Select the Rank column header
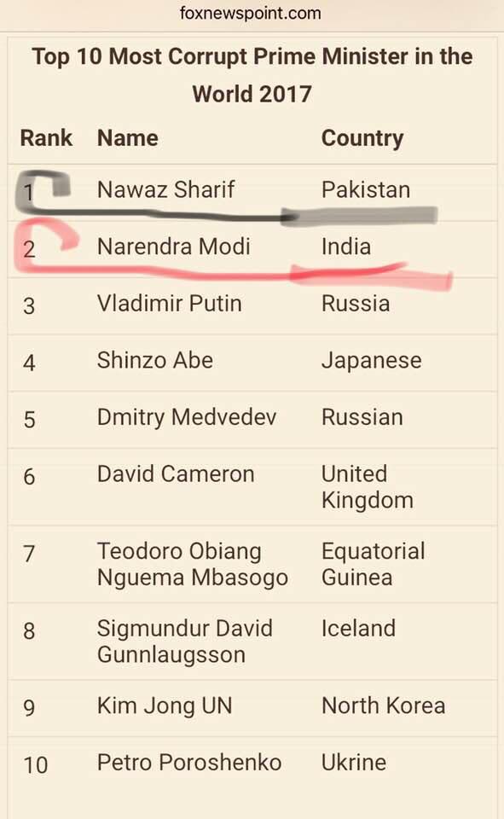The image size is (504, 819). [46, 138]
